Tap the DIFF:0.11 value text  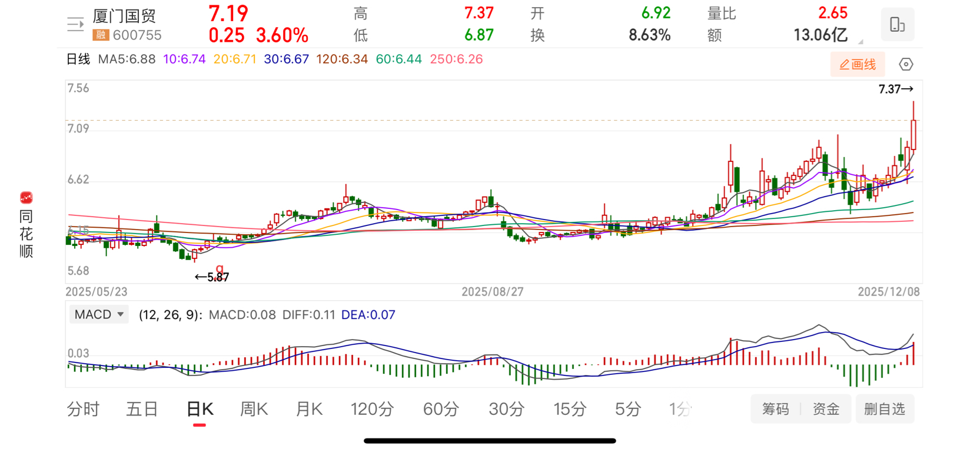(x=308, y=315)
